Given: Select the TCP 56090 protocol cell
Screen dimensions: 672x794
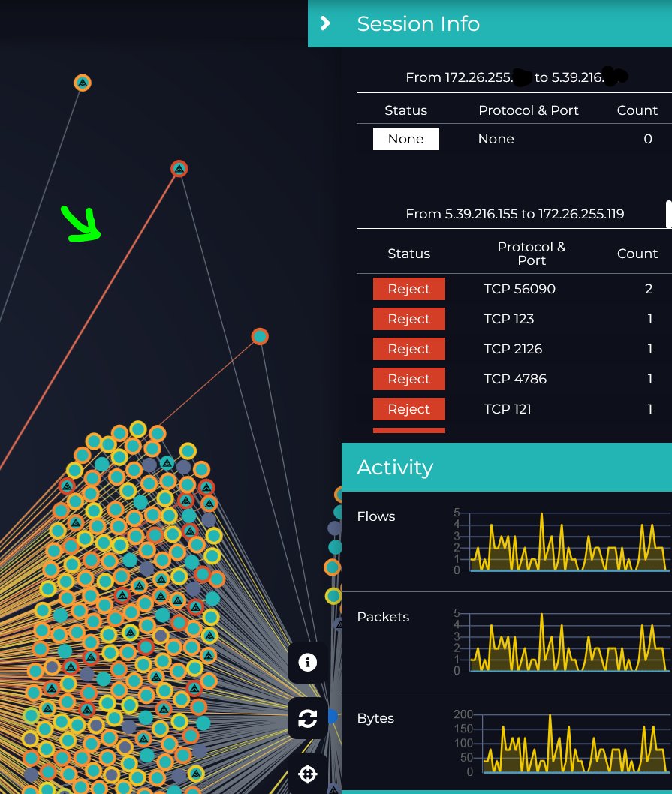Looking at the screenshot, I should pyautogui.click(x=519, y=289).
